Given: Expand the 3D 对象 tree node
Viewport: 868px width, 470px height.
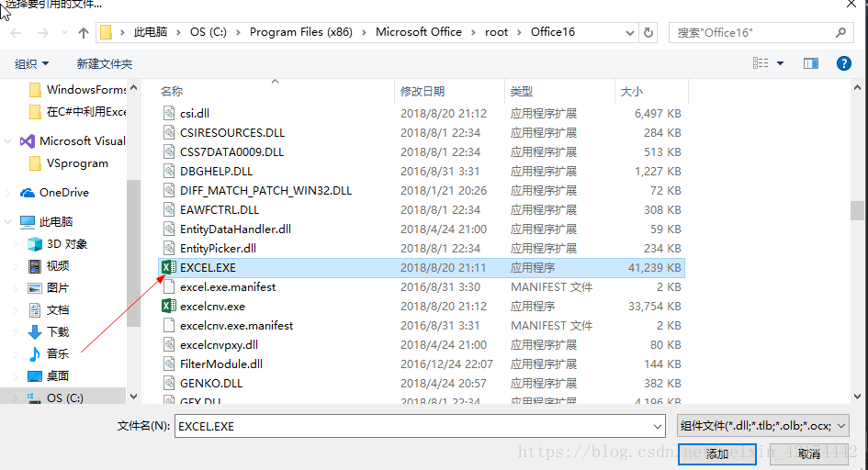Looking at the screenshot, I should pos(16,244).
